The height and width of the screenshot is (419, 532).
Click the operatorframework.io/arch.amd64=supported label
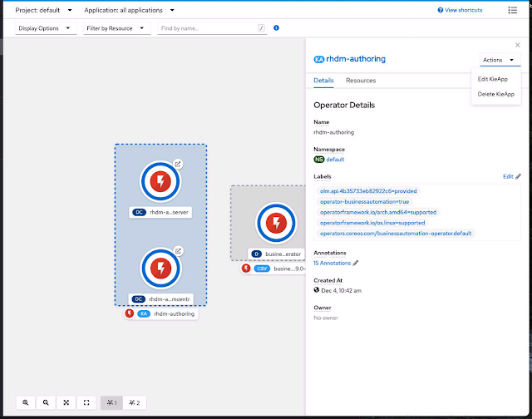click(378, 212)
